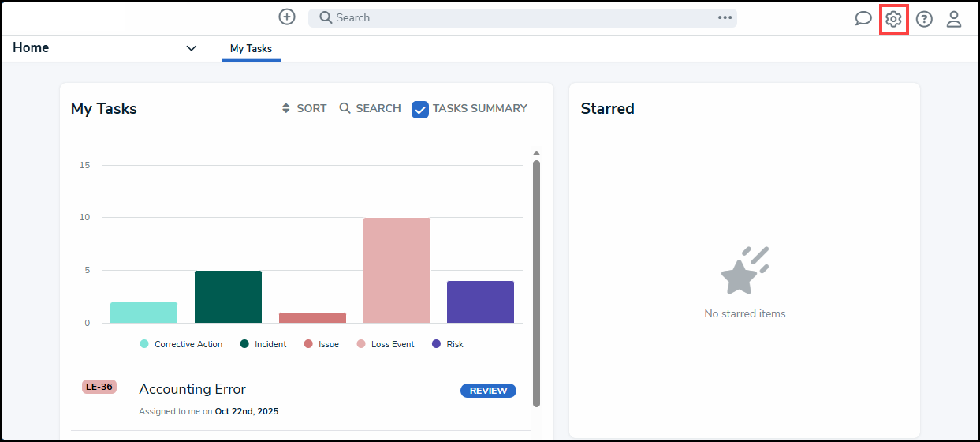Toggle the Corrective Action legend item
This screenshot has height=442, width=980.
(x=181, y=344)
